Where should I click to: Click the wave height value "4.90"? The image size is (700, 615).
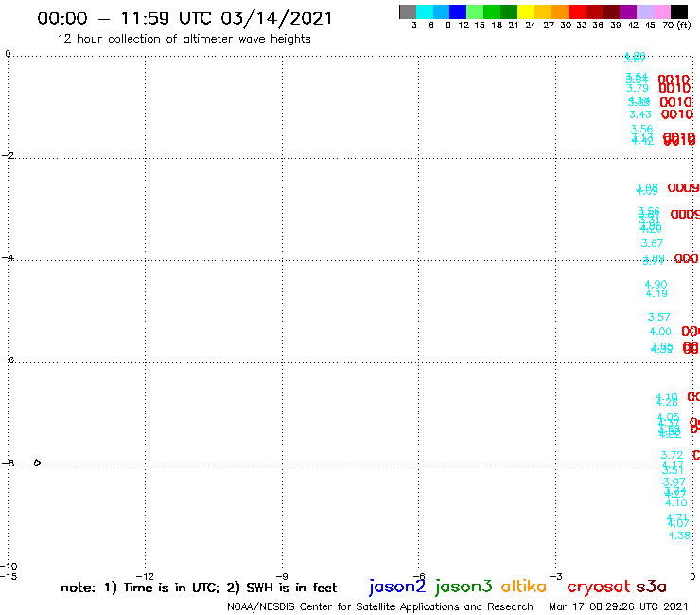pyautogui.click(x=656, y=285)
